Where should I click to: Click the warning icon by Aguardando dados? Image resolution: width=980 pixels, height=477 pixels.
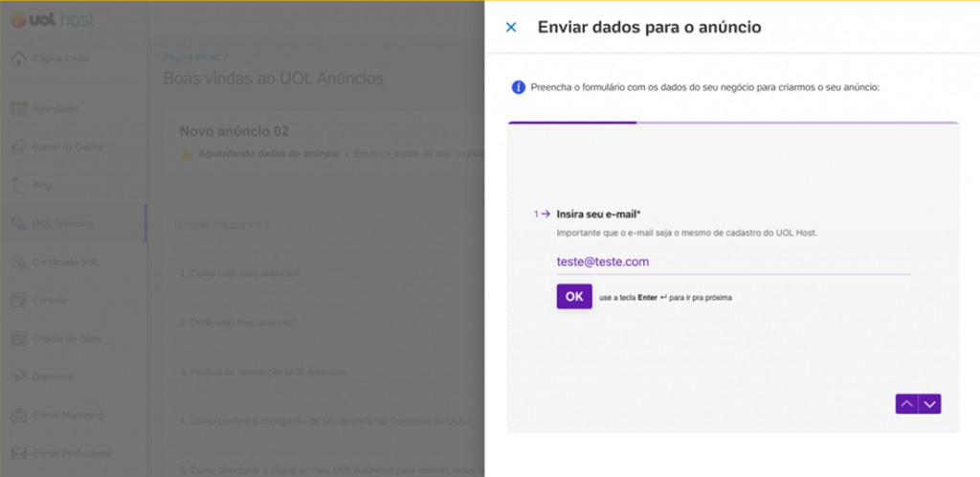click(187, 154)
